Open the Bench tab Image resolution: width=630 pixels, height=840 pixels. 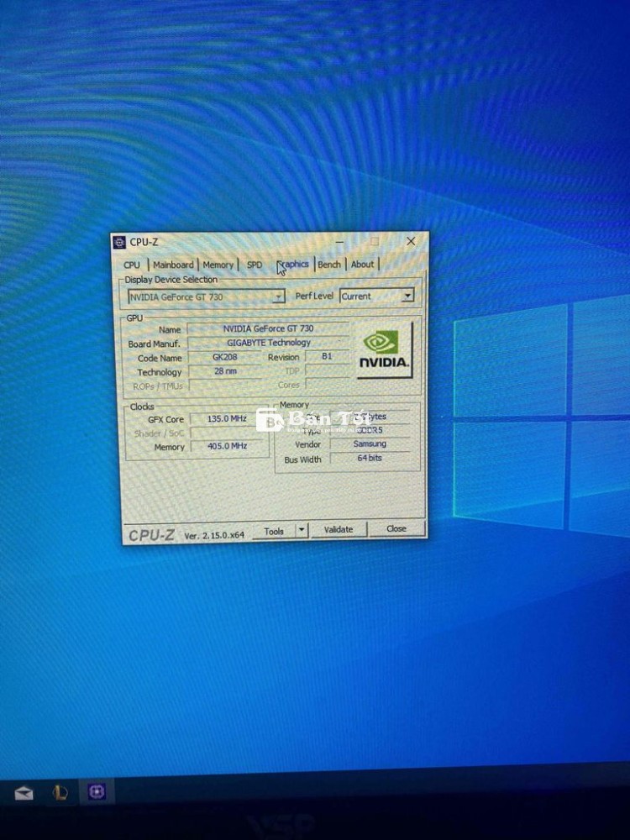click(x=329, y=264)
